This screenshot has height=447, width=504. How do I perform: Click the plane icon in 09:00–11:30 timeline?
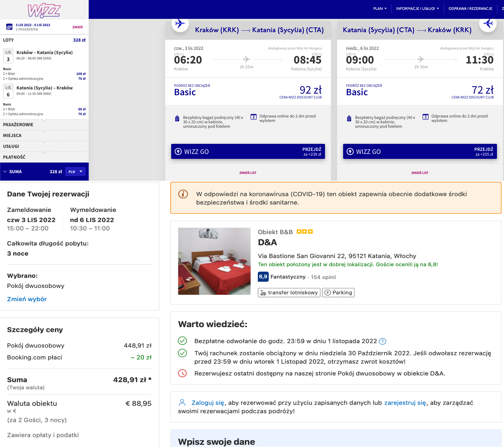(421, 59)
